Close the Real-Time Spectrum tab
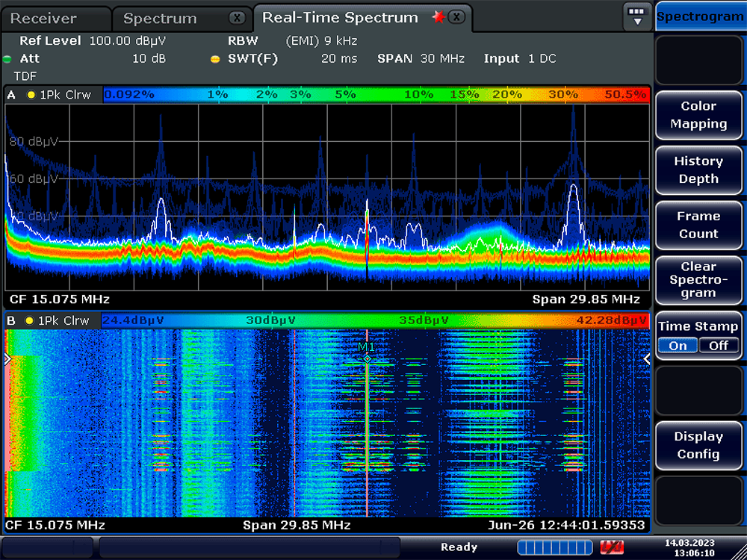Viewport: 747px width, 560px height. tap(457, 17)
